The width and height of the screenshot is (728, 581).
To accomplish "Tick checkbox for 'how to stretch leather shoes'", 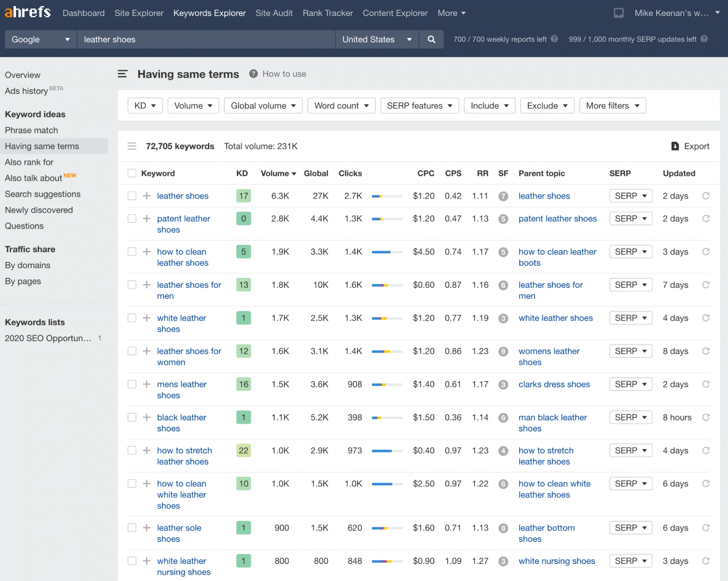I will [132, 450].
